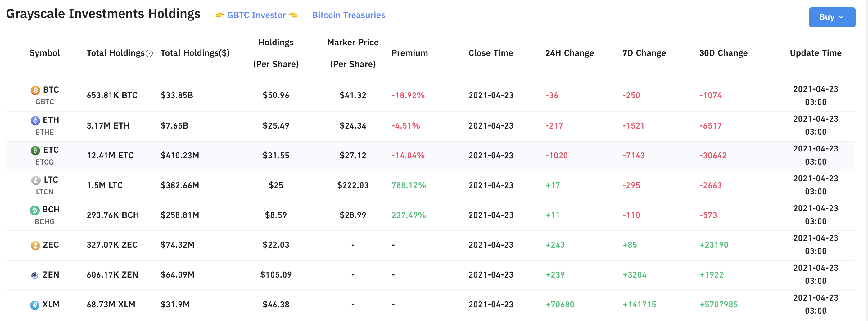
Task: Click the pointing hand emoji right of GBTC Investor
Action: [293, 15]
